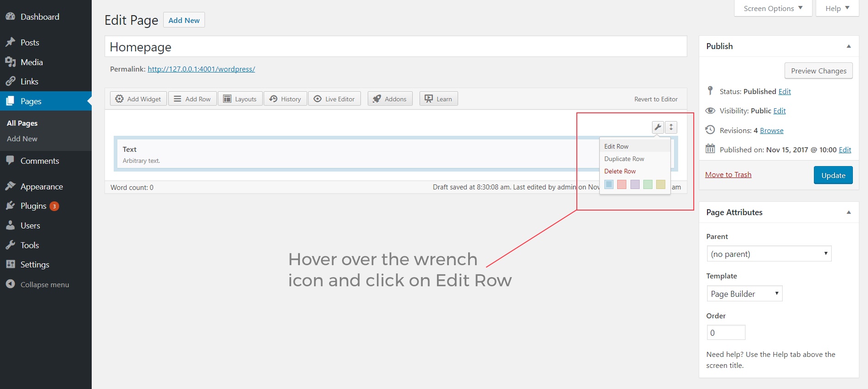The height and width of the screenshot is (389, 868).
Task: Click the row move arrows icon
Action: [671, 127]
